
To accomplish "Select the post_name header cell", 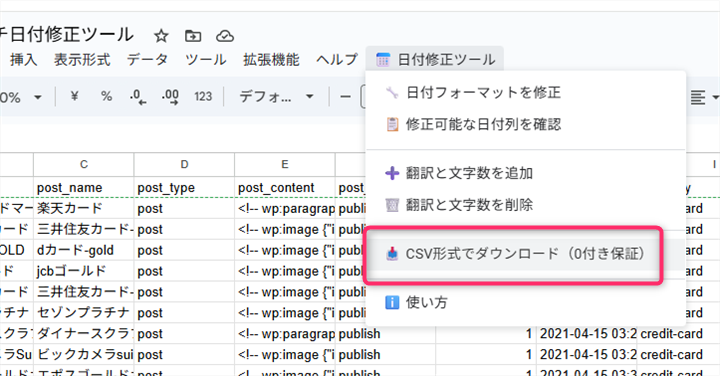I will click(x=84, y=187).
